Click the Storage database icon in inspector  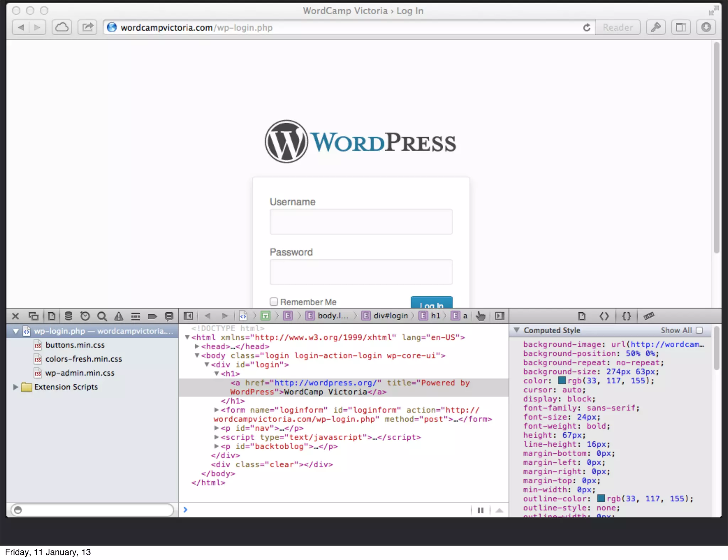pos(68,316)
